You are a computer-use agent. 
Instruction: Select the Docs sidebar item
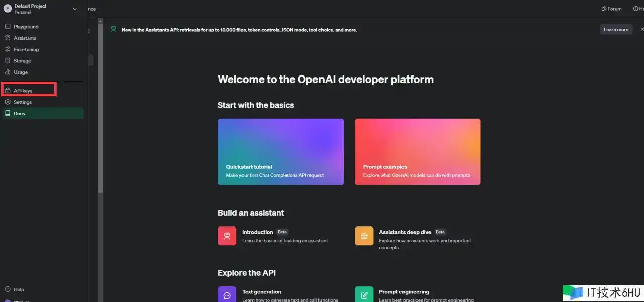coord(42,114)
